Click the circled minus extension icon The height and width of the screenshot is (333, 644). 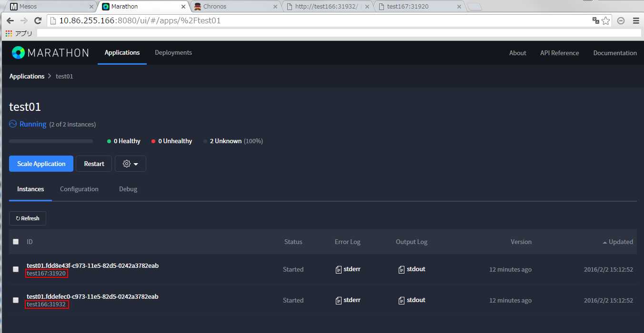[x=621, y=21]
